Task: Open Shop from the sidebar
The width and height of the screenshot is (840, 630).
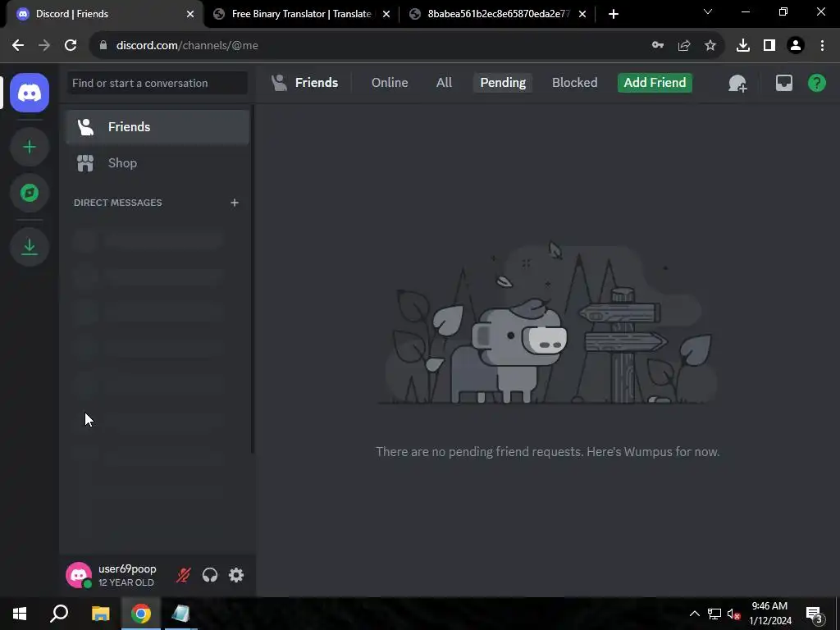Action: click(x=157, y=163)
